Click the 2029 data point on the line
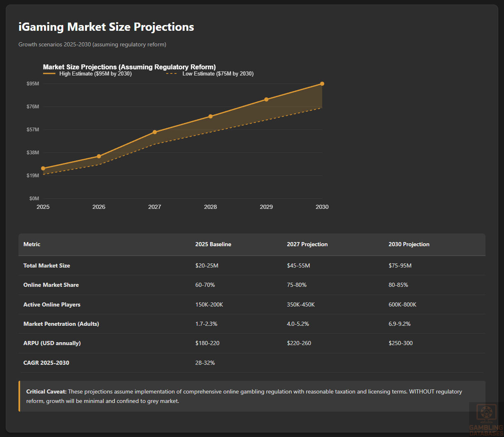Image resolution: width=504 pixels, height=437 pixels. pyautogui.click(x=266, y=100)
